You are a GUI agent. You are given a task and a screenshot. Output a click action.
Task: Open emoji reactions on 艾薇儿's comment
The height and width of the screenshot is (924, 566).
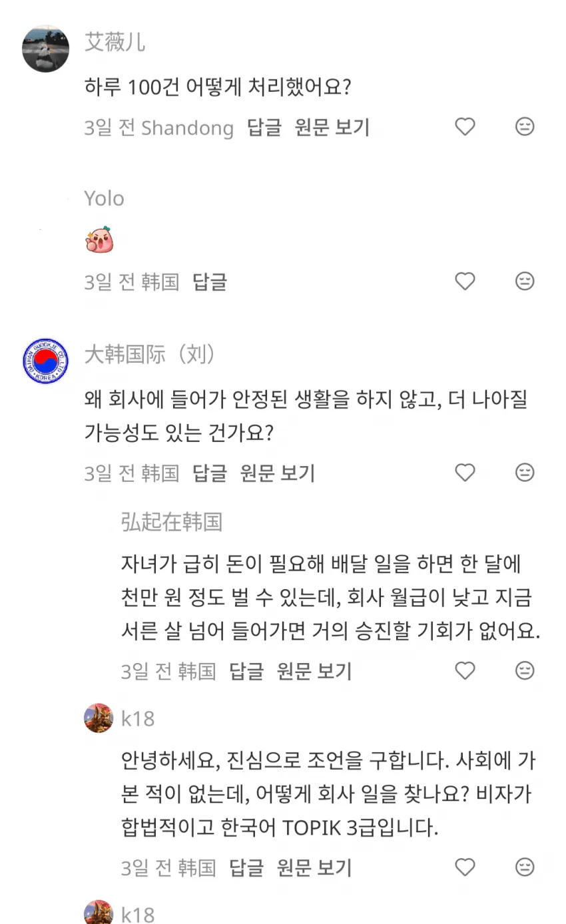click(x=525, y=126)
